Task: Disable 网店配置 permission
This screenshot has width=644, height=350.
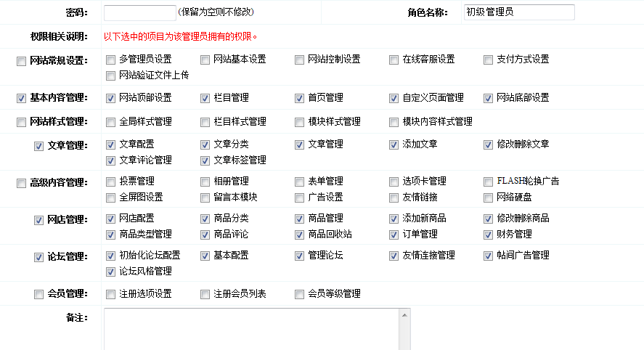Action: (x=110, y=219)
